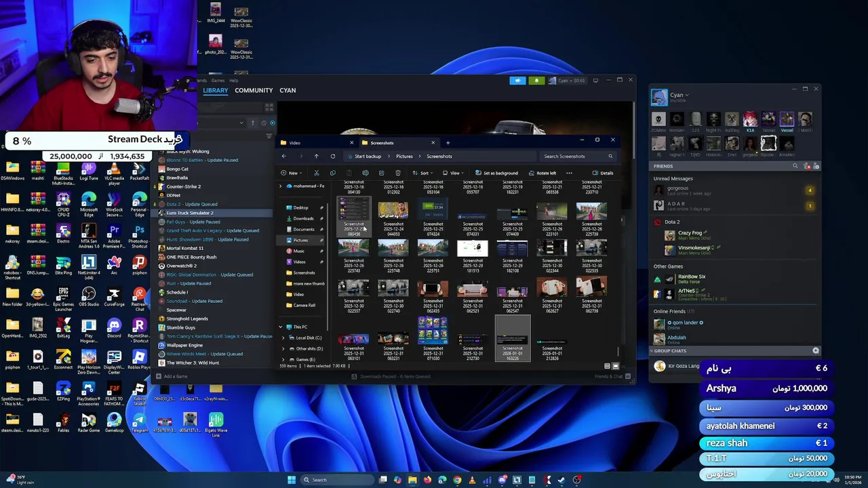Screen dimensions: 868x488
Task: Open Elgato Wave Link desktop icon
Action: (216, 424)
